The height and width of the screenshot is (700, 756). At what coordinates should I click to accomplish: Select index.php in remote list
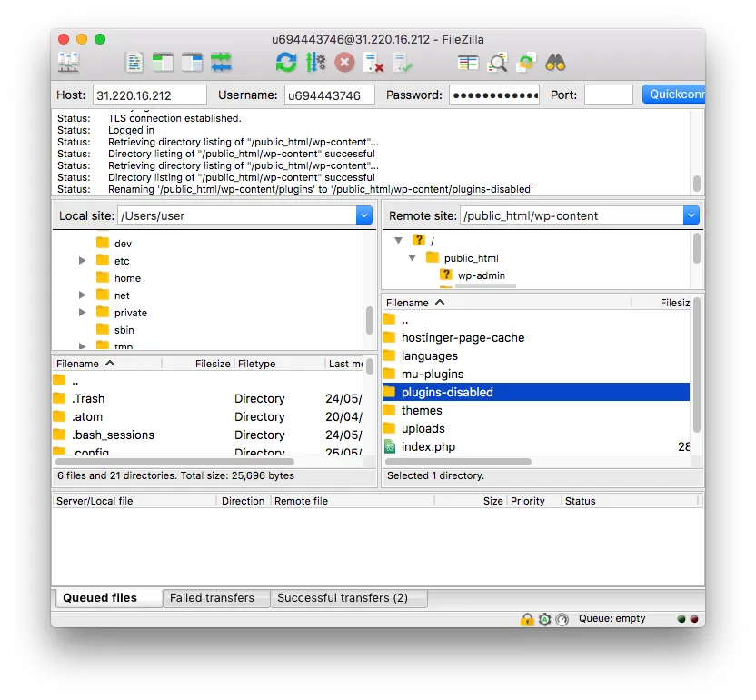click(536, 446)
